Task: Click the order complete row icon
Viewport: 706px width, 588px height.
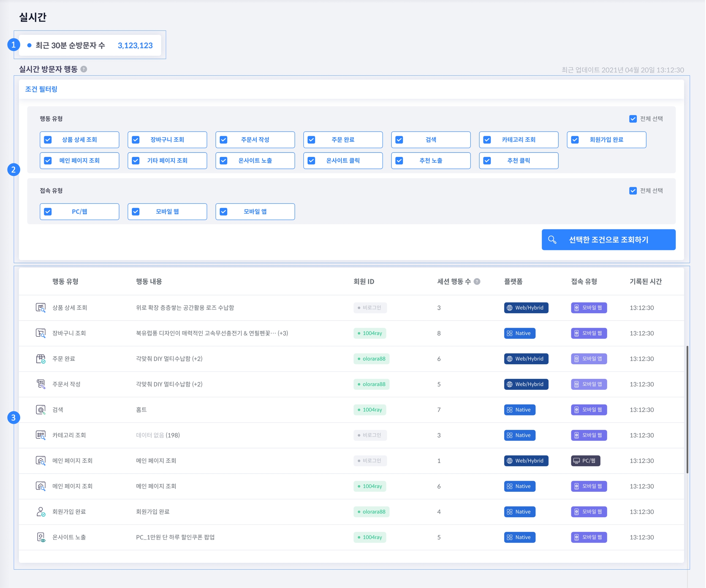Action: pyautogui.click(x=41, y=359)
